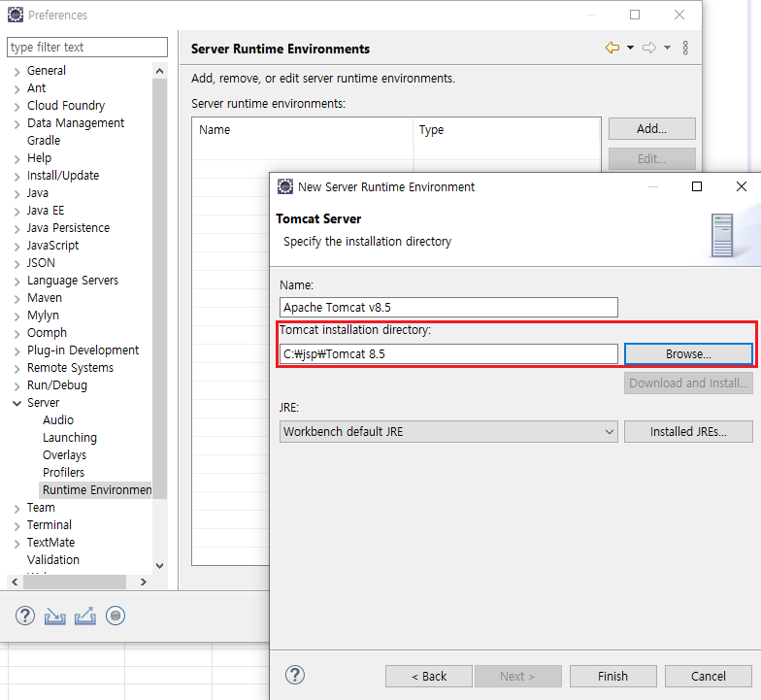This screenshot has width=761, height=700.
Task: Click the export preferences icon
Action: pyautogui.click(x=85, y=617)
